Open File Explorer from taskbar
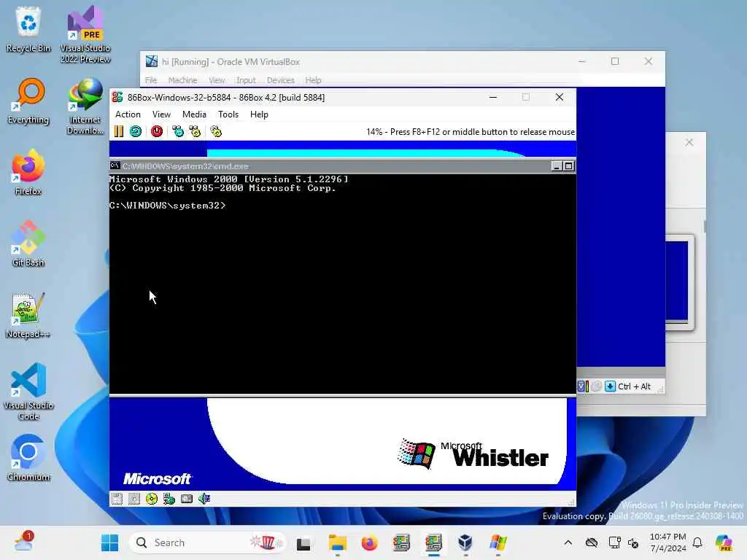This screenshot has width=747, height=560. pos(337,542)
